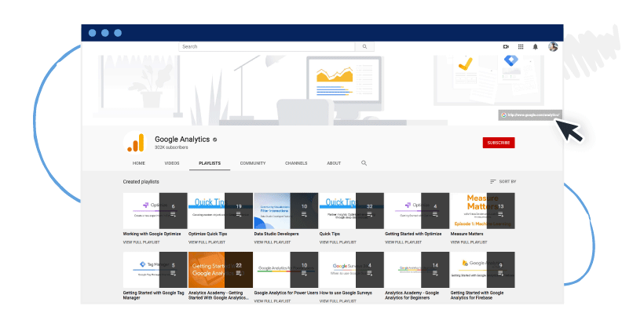Open the user account avatar
The height and width of the screenshot is (331, 644).
[553, 47]
